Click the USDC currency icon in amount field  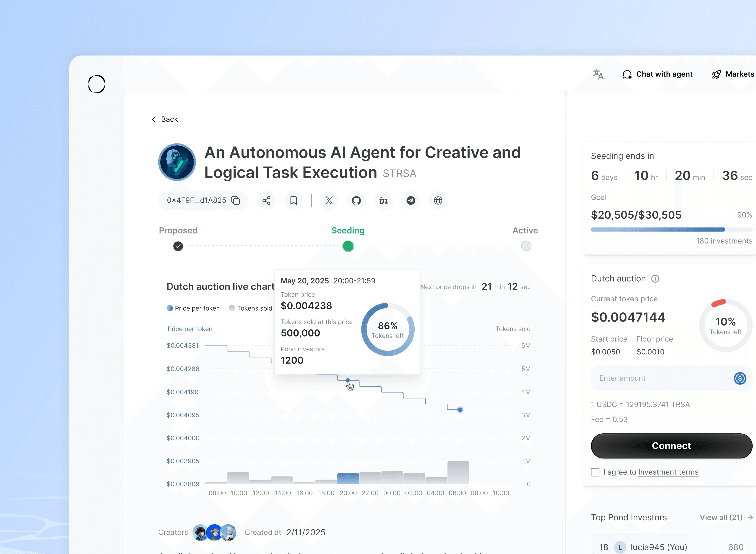740,378
